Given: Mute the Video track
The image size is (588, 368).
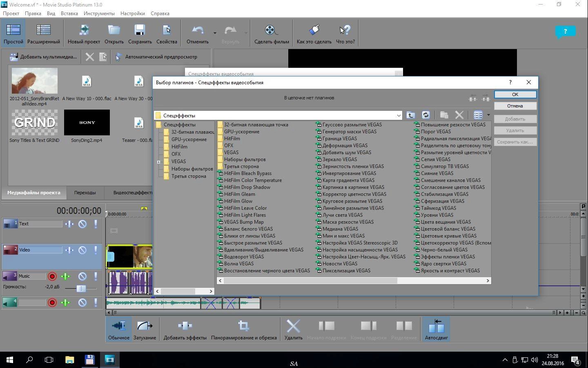Looking at the screenshot, I should click(x=82, y=250).
